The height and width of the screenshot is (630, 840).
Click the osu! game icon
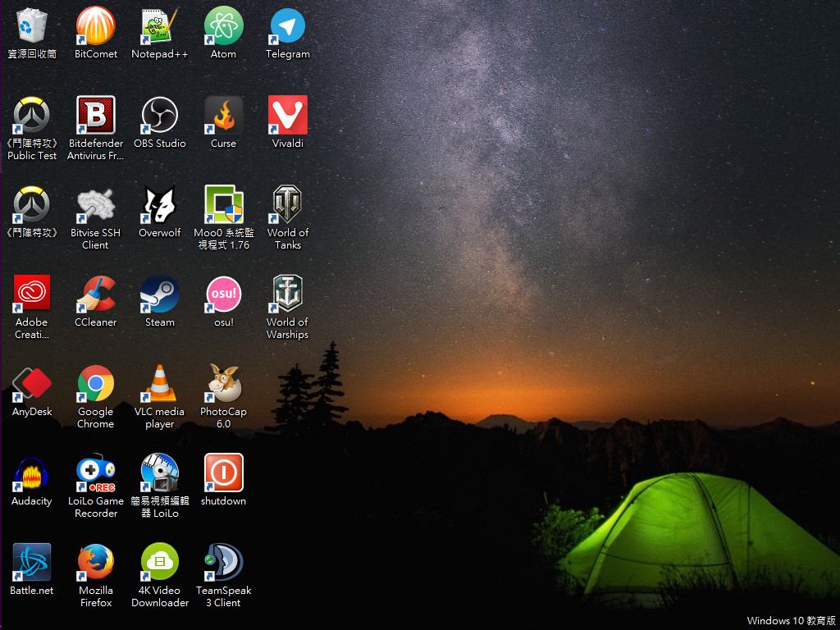click(223, 294)
